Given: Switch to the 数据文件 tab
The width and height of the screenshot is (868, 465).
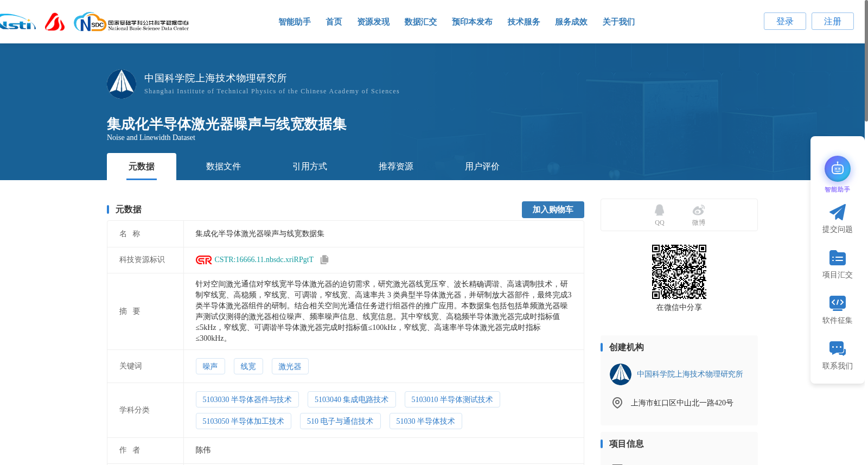Looking at the screenshot, I should pyautogui.click(x=224, y=167).
